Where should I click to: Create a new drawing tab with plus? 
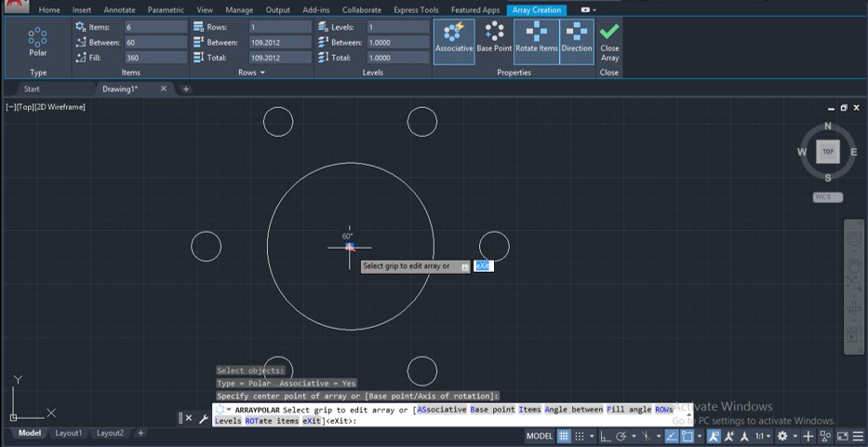186,88
